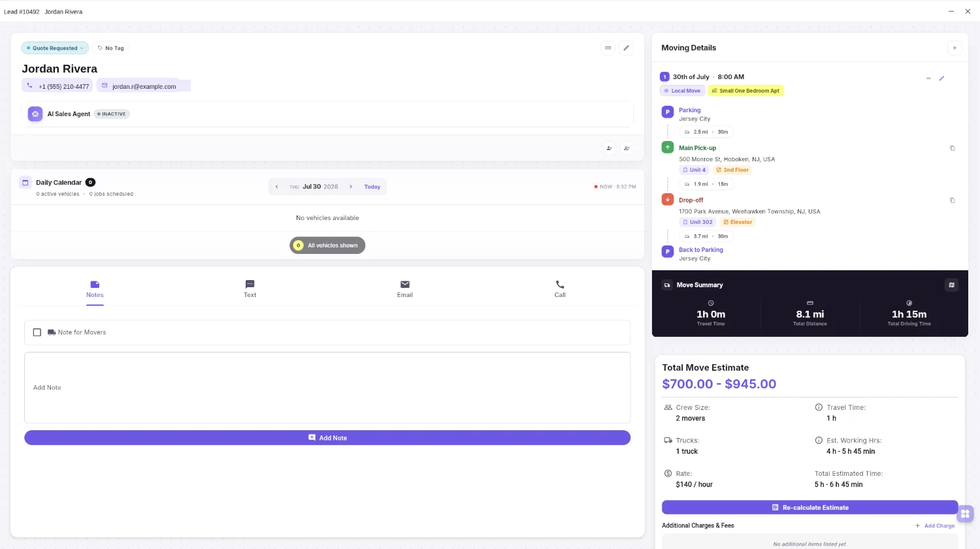
Task: Open the floating grid widget icon
Action: pyautogui.click(x=965, y=514)
